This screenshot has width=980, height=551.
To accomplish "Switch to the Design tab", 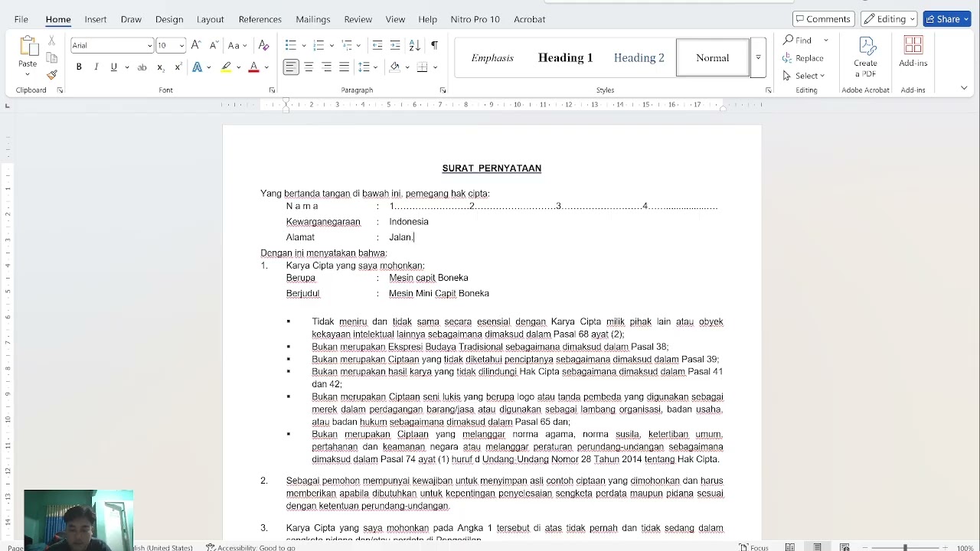I will click(x=169, y=19).
